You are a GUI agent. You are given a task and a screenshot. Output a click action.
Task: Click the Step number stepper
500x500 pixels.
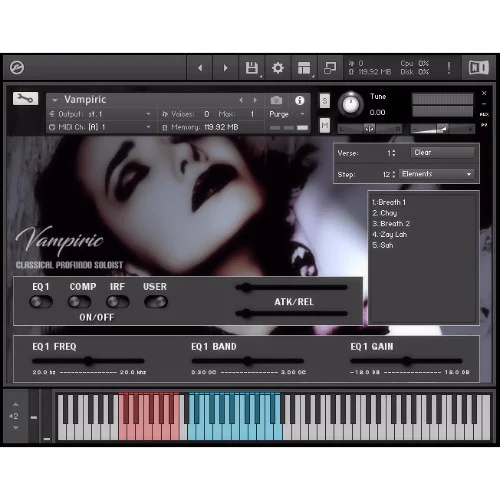point(394,174)
